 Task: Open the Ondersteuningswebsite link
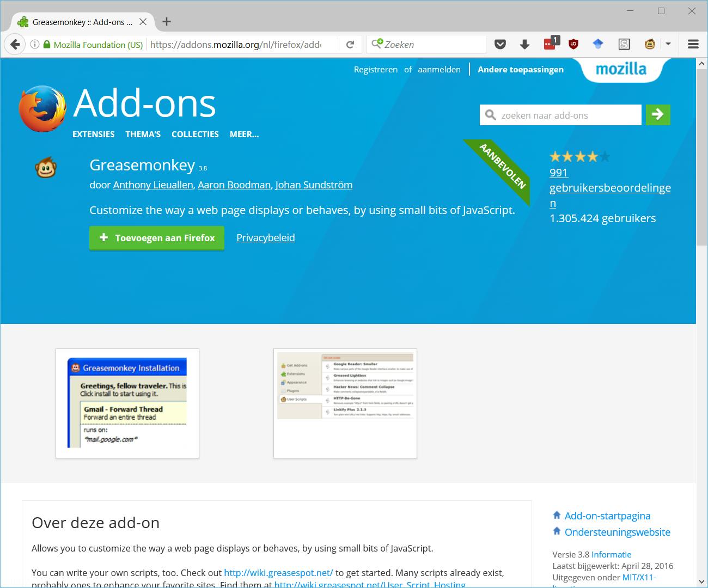(x=617, y=532)
